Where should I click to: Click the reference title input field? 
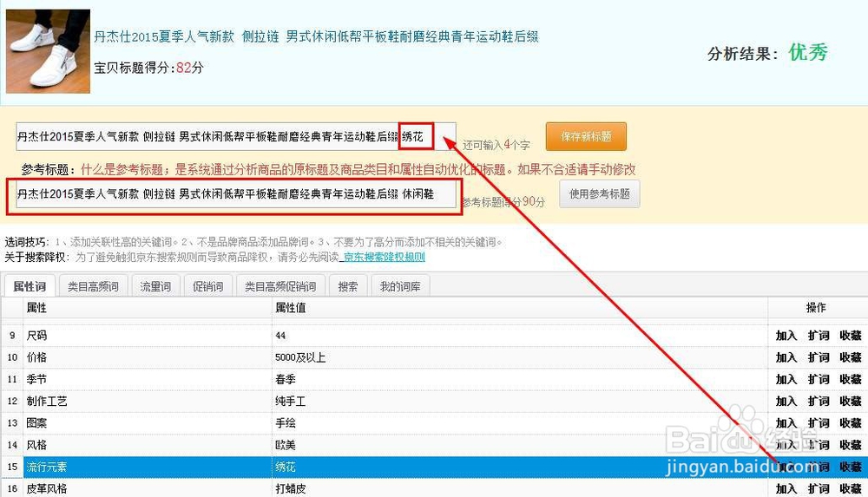236,194
